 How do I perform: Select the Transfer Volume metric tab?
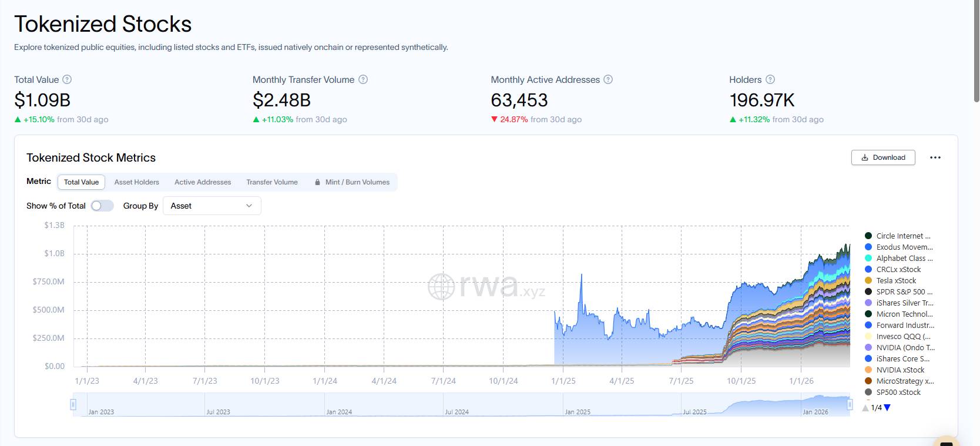271,182
